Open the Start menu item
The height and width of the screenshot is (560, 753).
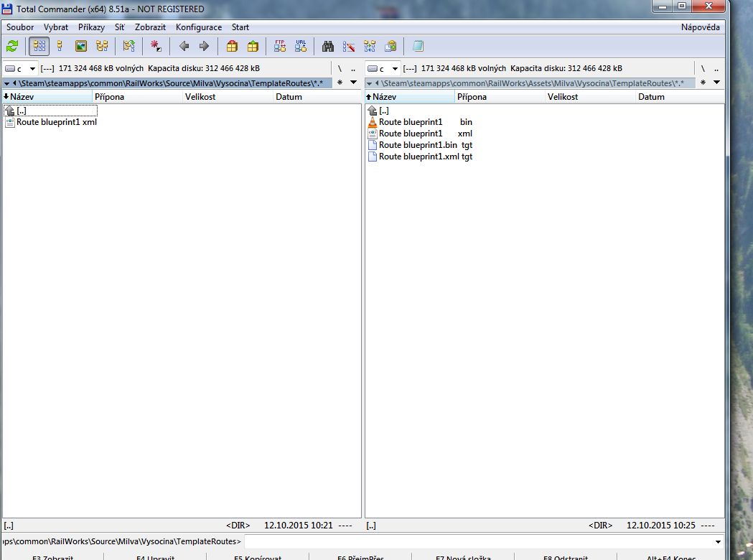[x=240, y=27]
